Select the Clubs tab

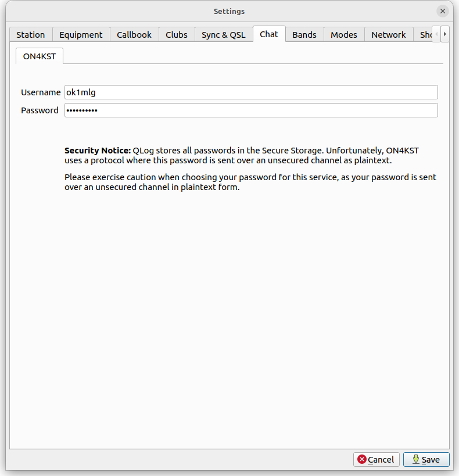177,35
